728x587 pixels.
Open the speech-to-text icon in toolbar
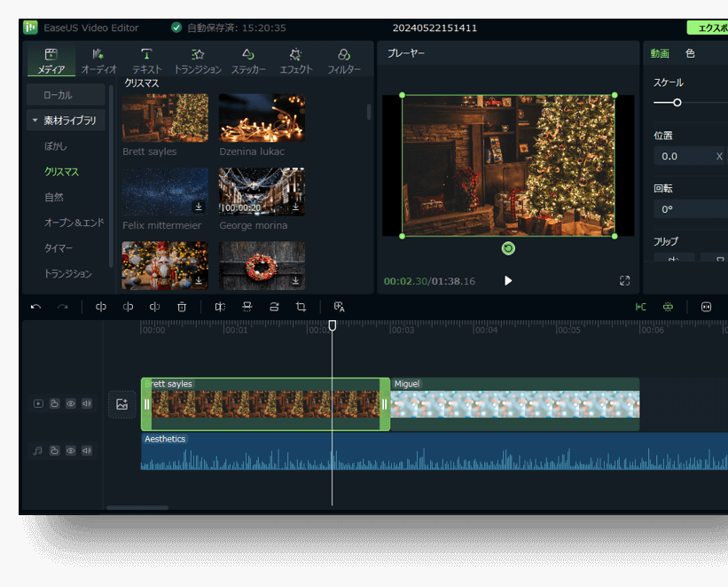click(x=339, y=307)
